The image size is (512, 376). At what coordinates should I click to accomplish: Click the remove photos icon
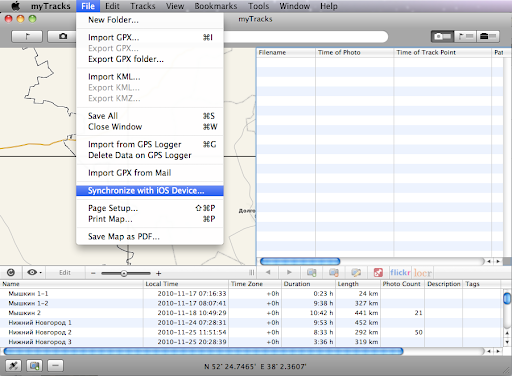pos(334,273)
